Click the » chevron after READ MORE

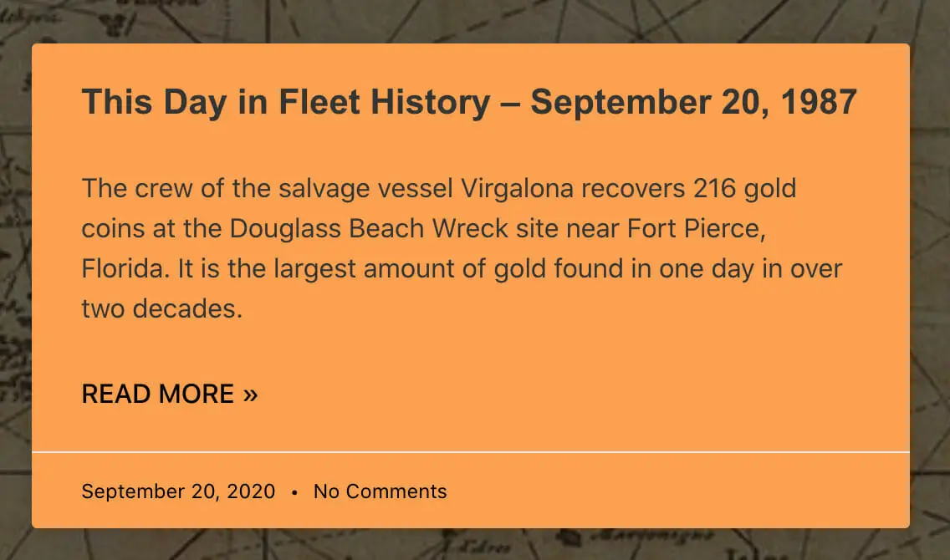tap(250, 395)
